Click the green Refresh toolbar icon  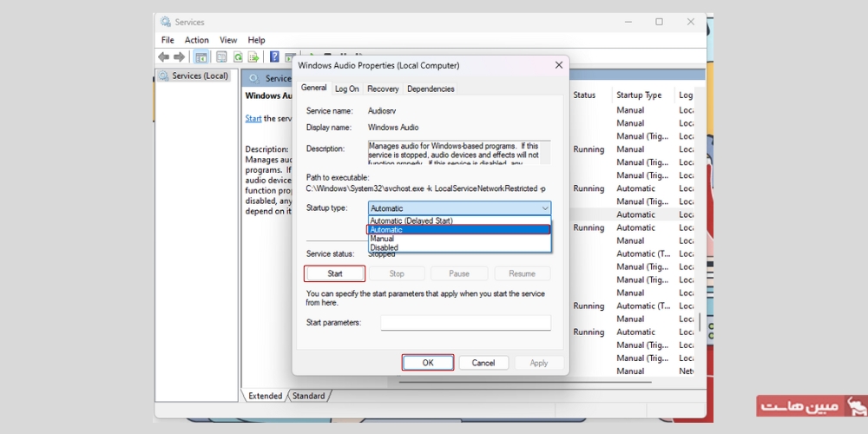237,57
